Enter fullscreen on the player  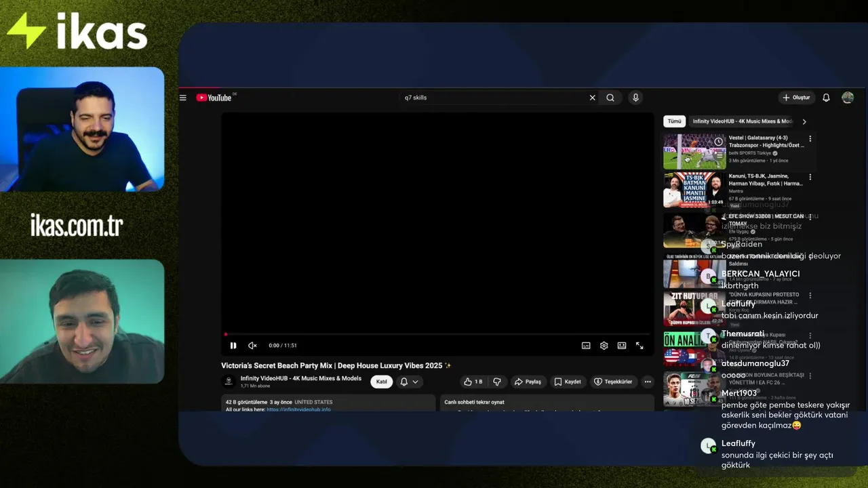pyautogui.click(x=639, y=346)
